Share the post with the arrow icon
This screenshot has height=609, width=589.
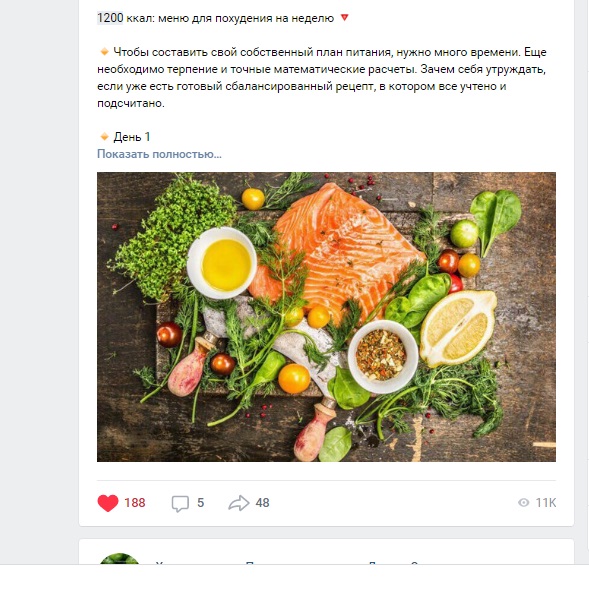tap(238, 503)
